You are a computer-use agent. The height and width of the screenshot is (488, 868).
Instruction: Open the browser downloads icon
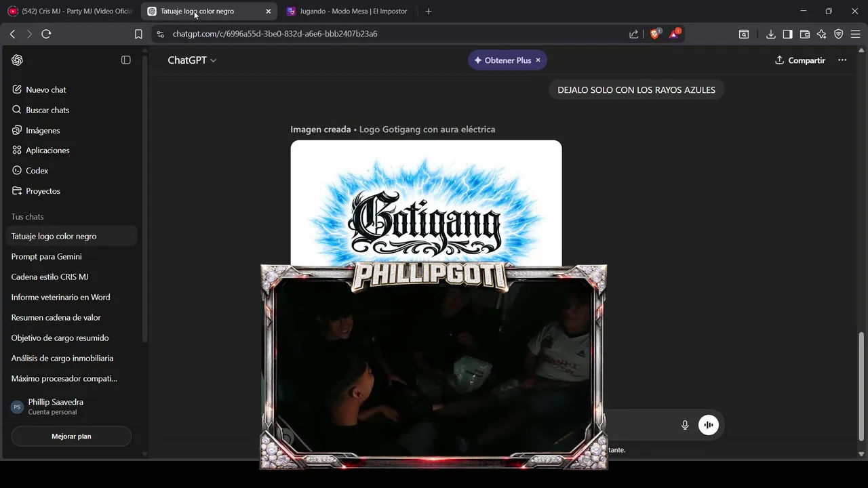coord(771,34)
